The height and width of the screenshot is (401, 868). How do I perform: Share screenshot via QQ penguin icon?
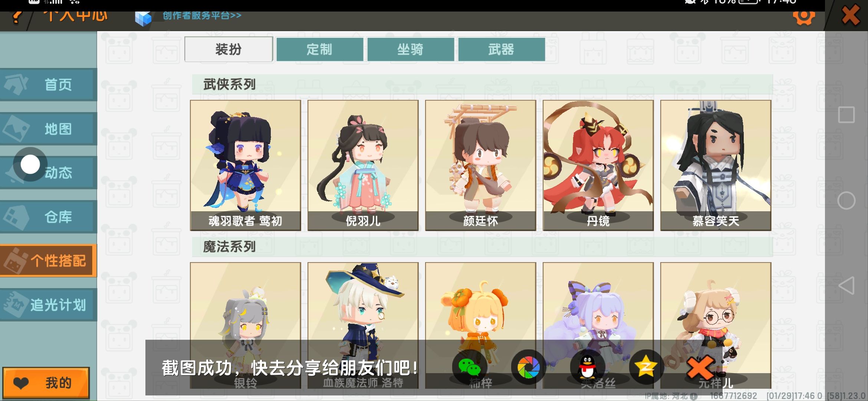click(587, 367)
